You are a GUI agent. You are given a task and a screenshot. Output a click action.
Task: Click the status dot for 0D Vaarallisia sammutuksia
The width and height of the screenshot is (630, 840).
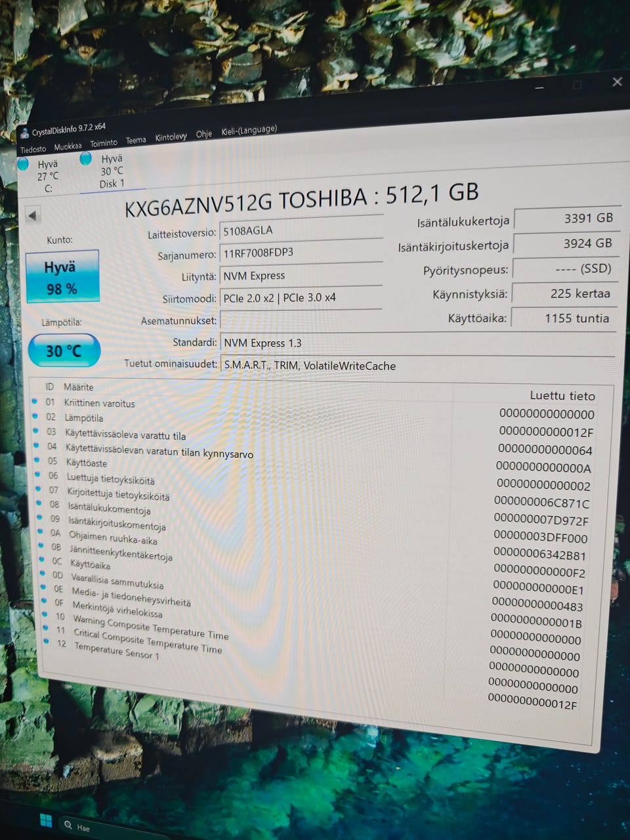(43, 574)
